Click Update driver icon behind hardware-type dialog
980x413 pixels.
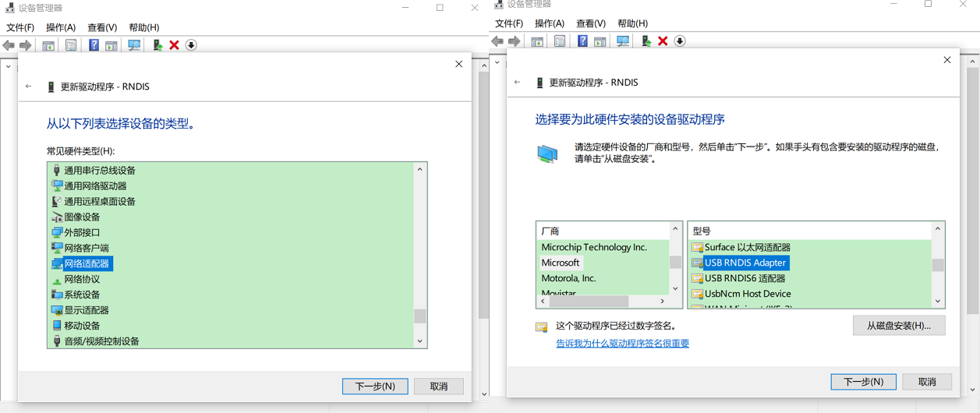click(157, 45)
